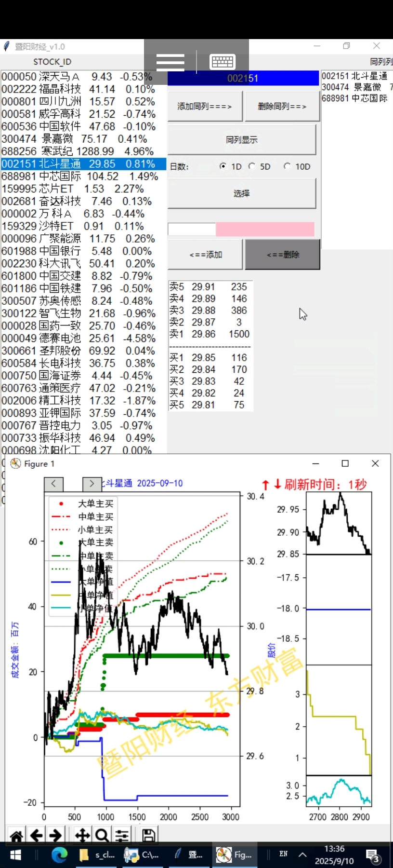Image resolution: width=393 pixels, height=868 pixels.
Task: Switch to the 暨阳财经 feather taskbar item
Action: point(189,855)
